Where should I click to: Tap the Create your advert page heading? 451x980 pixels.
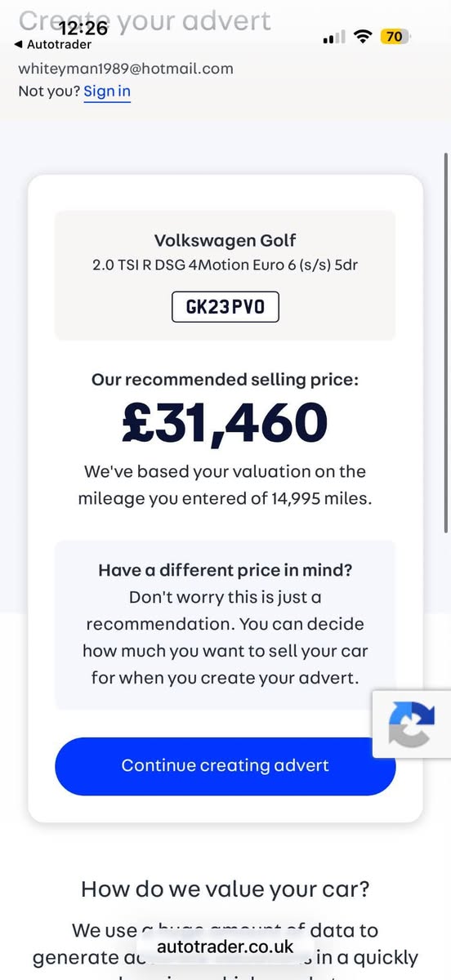coord(145,20)
